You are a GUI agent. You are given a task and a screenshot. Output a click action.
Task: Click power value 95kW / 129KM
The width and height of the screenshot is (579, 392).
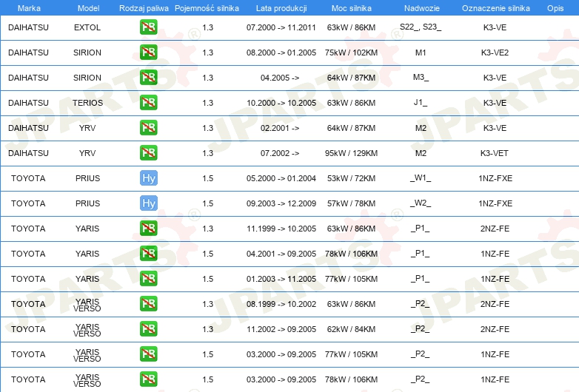351,153
